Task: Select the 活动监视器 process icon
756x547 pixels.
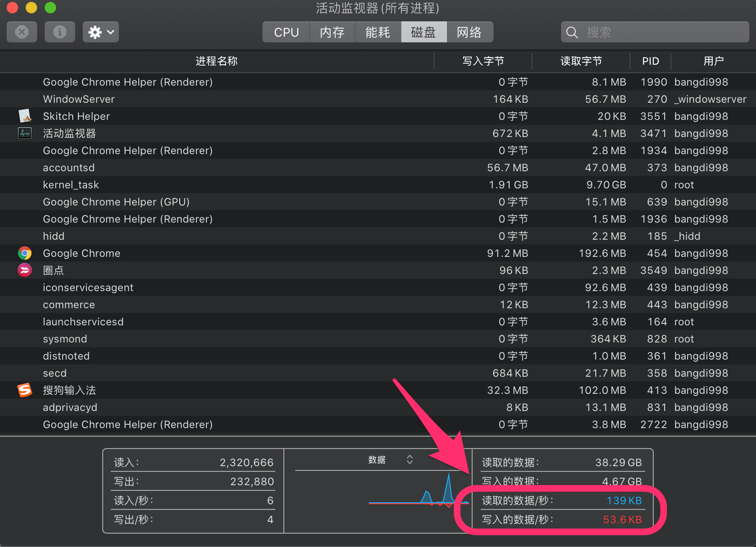Action: [x=25, y=133]
